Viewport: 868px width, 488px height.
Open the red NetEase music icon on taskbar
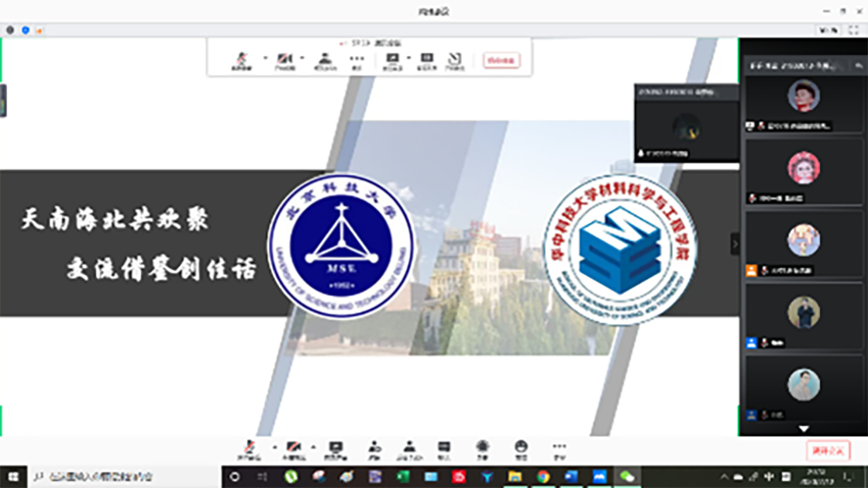[459, 476]
